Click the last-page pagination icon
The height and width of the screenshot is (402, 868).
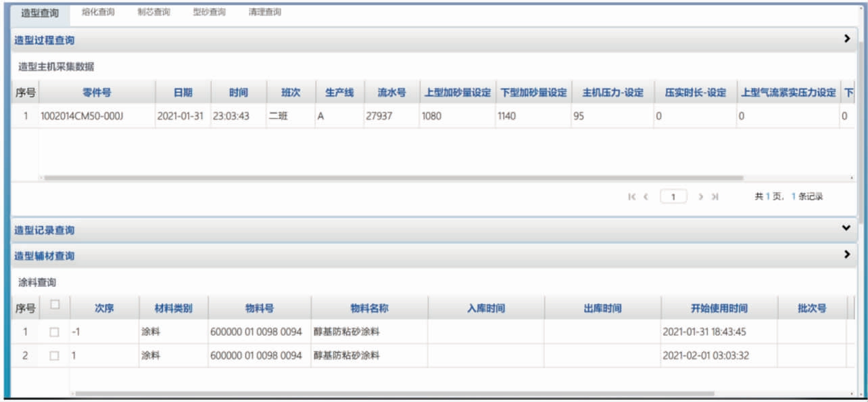pyautogui.click(x=715, y=195)
